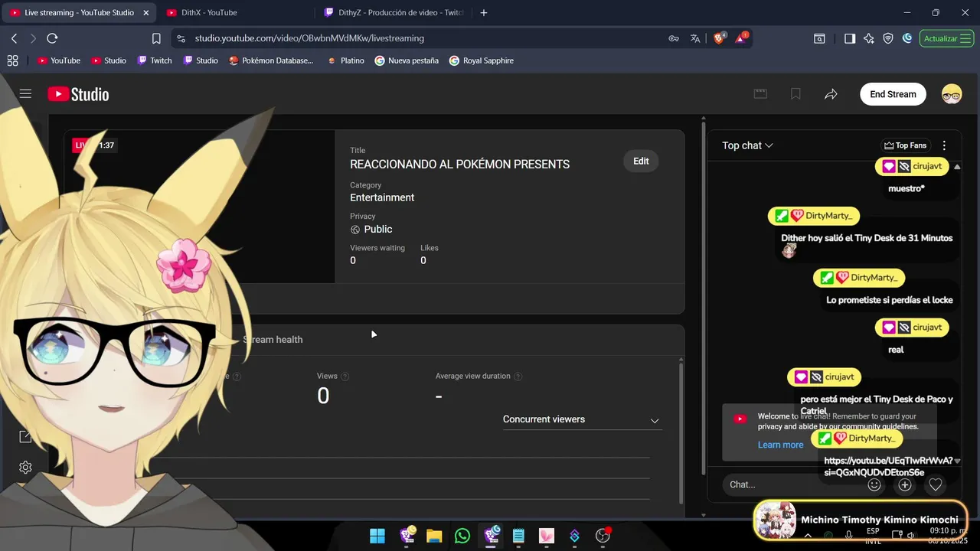Viewport: 980px width, 551px height.
Task: Switch to the DithyZ Twitch tab
Action: click(393, 12)
